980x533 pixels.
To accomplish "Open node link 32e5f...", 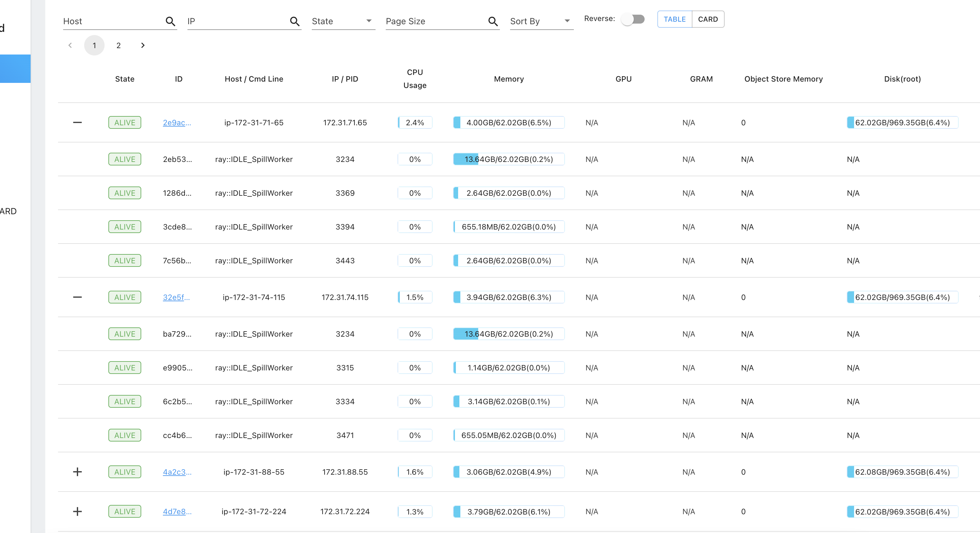I will point(176,297).
